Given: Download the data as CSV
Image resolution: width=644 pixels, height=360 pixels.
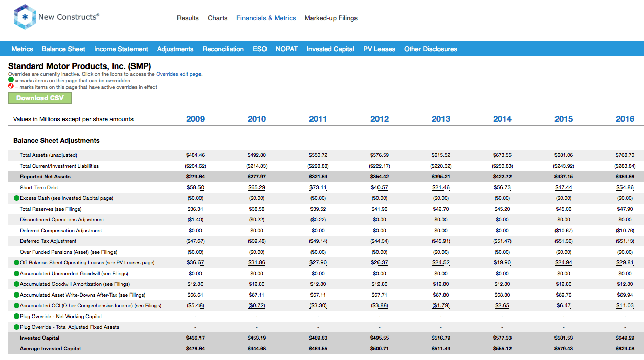Looking at the screenshot, I should click(x=40, y=98).
